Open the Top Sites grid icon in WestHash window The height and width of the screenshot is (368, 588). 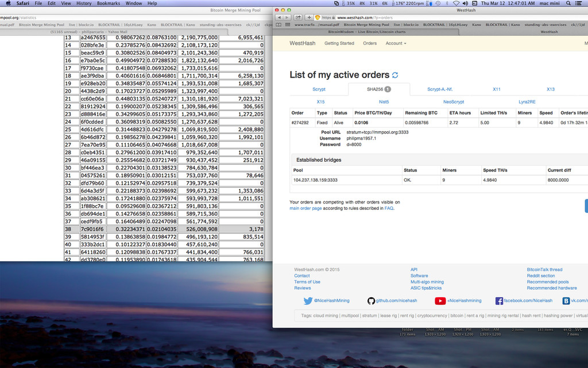coord(288,25)
